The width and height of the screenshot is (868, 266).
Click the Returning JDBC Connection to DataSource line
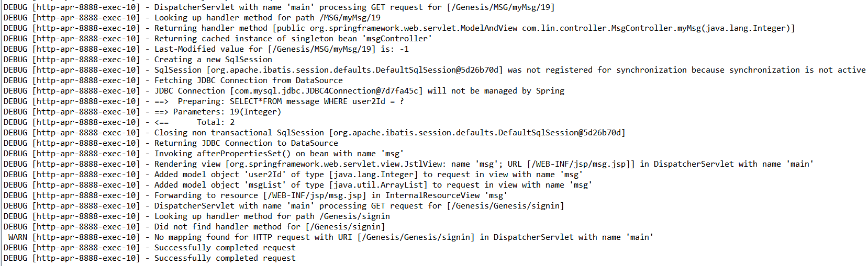pyautogui.click(x=246, y=143)
